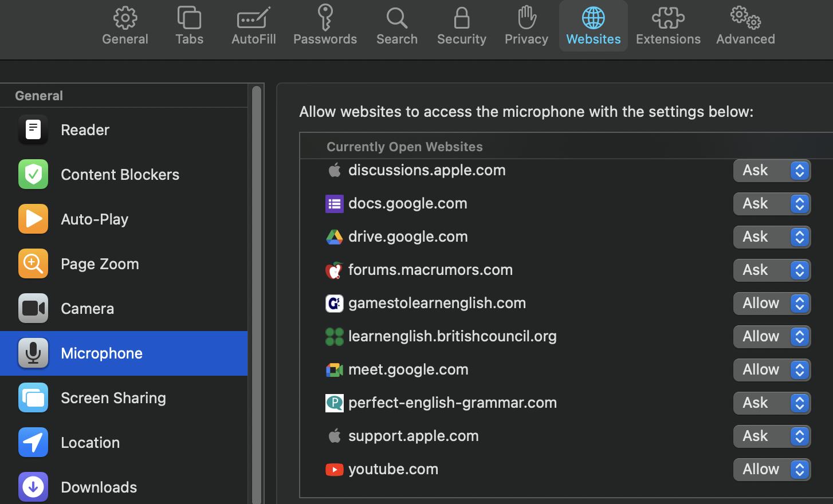Viewport: 833px width, 504px height.
Task: Select Auto-Play in the sidebar
Action: 95,219
